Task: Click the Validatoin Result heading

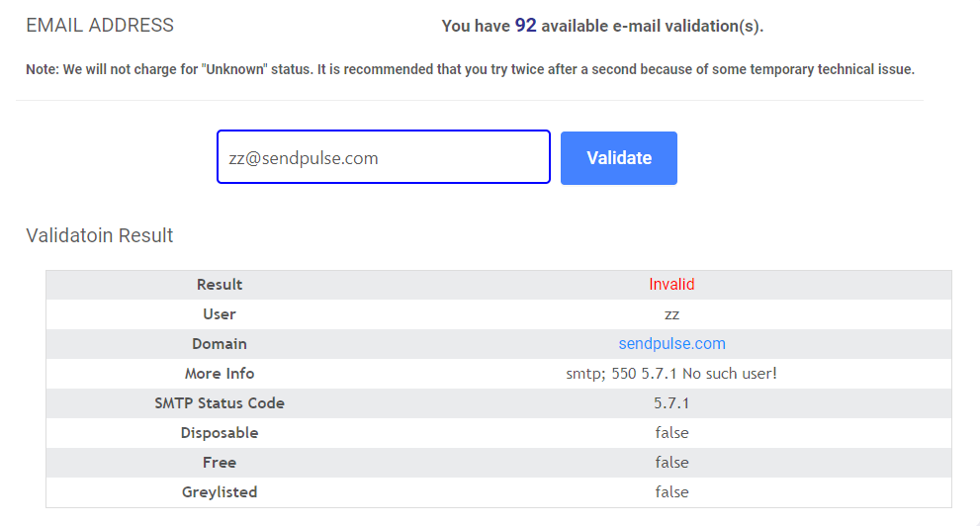Action: pyautogui.click(x=100, y=236)
